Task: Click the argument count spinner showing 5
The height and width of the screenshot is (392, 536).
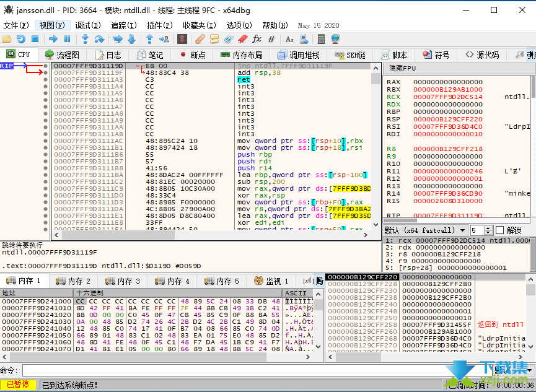Action: tap(481, 230)
